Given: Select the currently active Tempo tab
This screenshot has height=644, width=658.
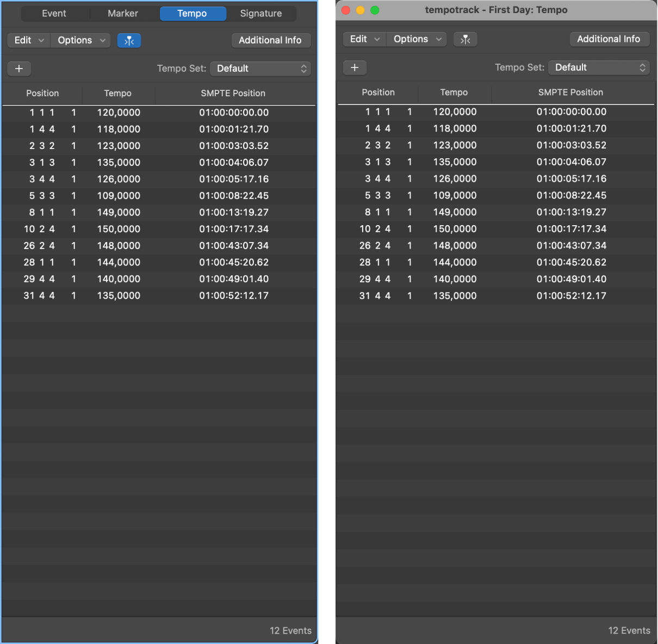Looking at the screenshot, I should 193,13.
